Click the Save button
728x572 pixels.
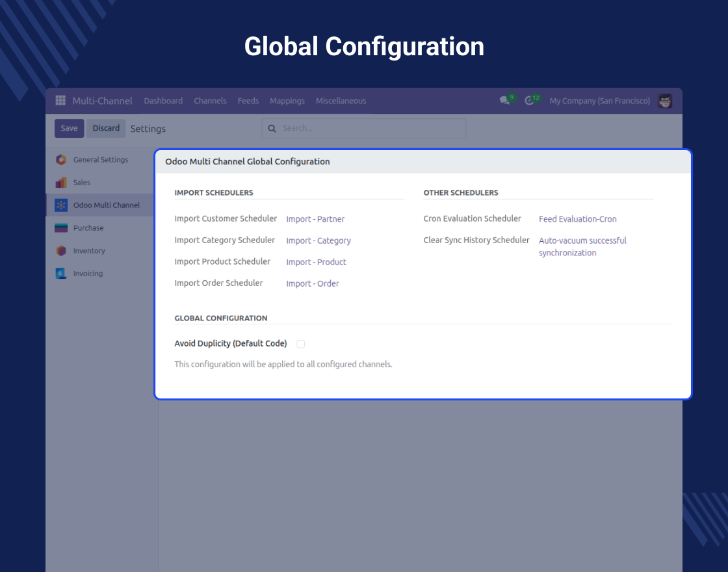[x=69, y=128]
